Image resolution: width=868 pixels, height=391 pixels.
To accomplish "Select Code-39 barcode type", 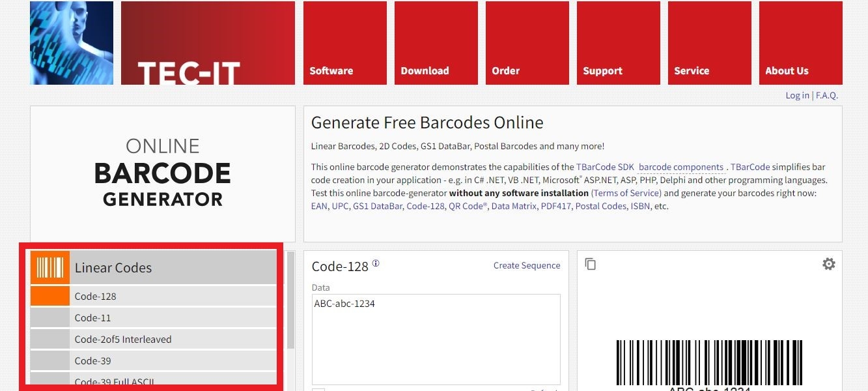I will click(x=154, y=361).
